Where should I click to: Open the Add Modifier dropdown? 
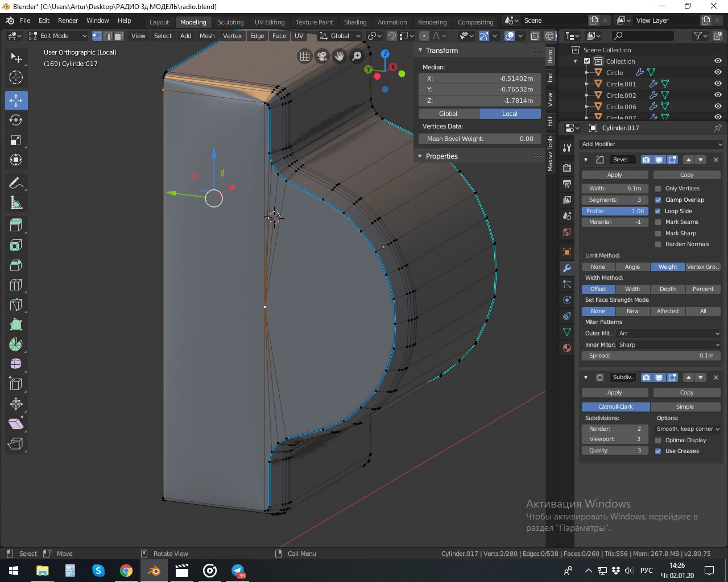(651, 144)
